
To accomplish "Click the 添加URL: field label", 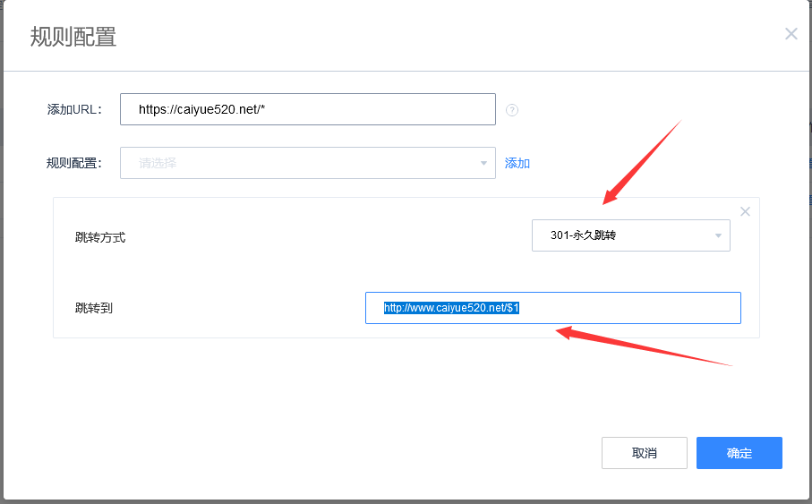I will point(75,109).
